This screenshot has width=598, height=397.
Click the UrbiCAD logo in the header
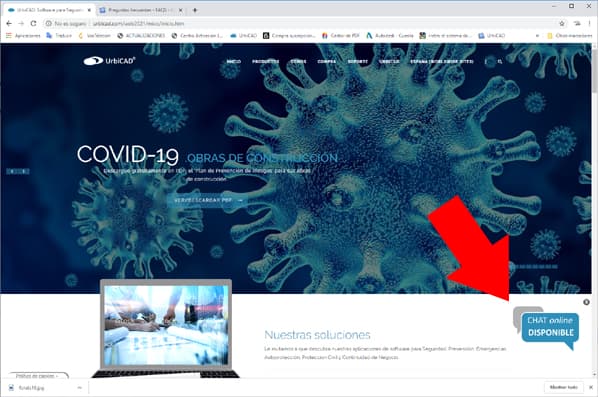pos(109,61)
